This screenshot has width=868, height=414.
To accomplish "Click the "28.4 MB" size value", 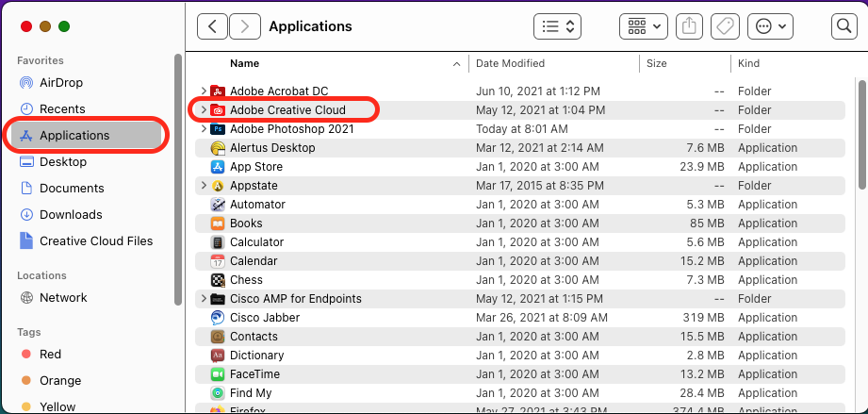I will [x=701, y=393].
